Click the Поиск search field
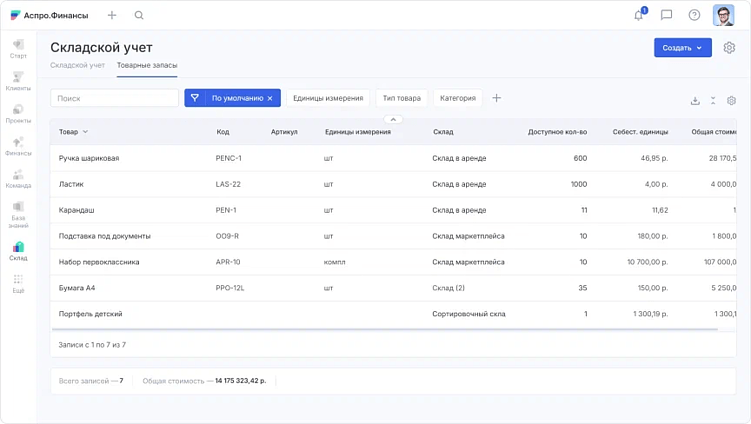The image size is (751, 424). pyautogui.click(x=114, y=98)
